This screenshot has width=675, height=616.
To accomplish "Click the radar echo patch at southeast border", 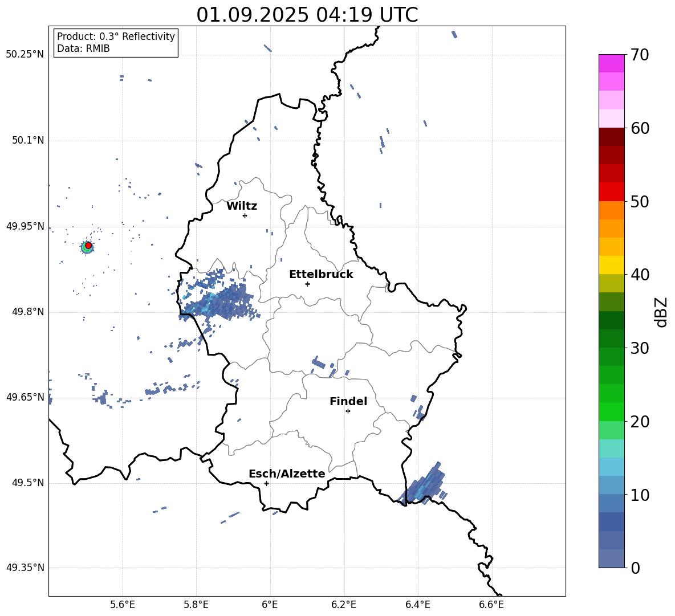I will (x=422, y=484).
